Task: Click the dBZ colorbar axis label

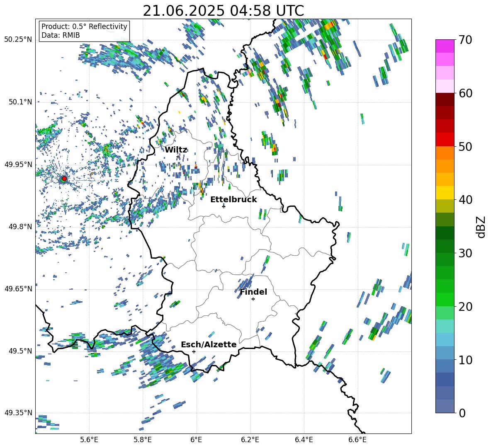Action: tap(481, 226)
